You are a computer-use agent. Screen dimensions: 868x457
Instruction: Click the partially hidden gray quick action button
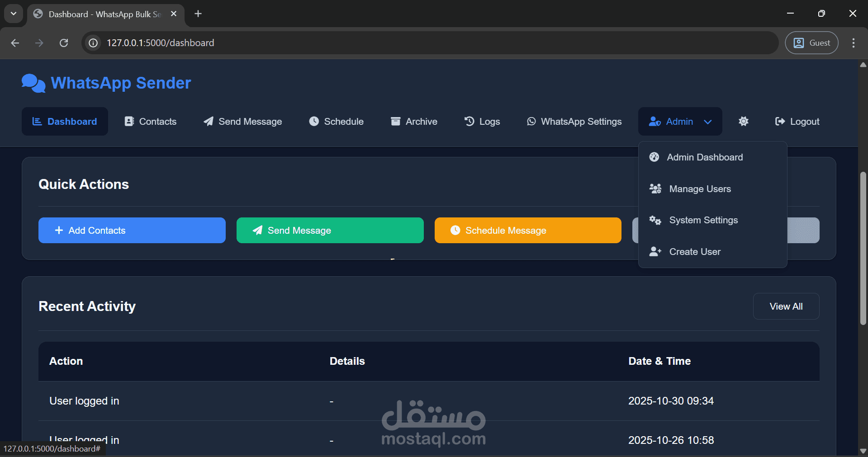[x=803, y=231]
